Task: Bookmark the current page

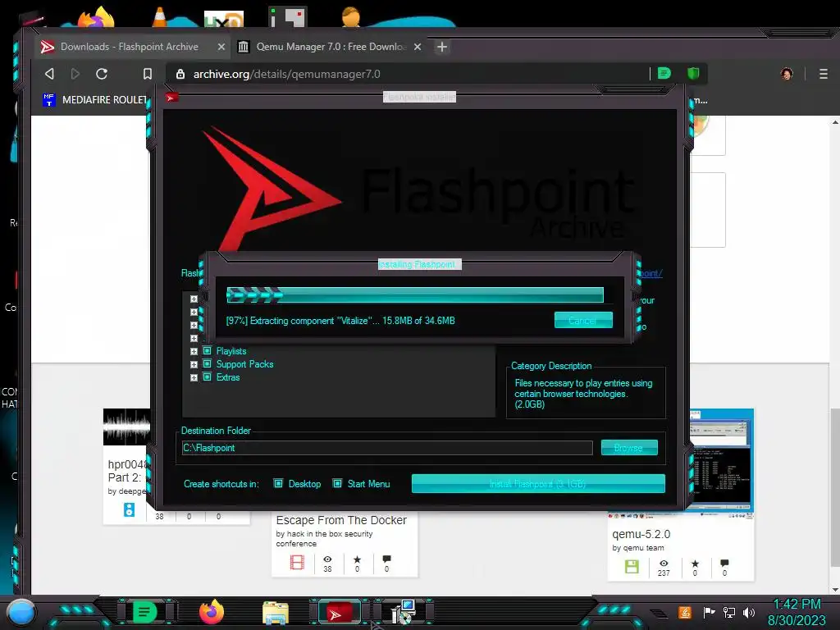Action: coord(148,74)
